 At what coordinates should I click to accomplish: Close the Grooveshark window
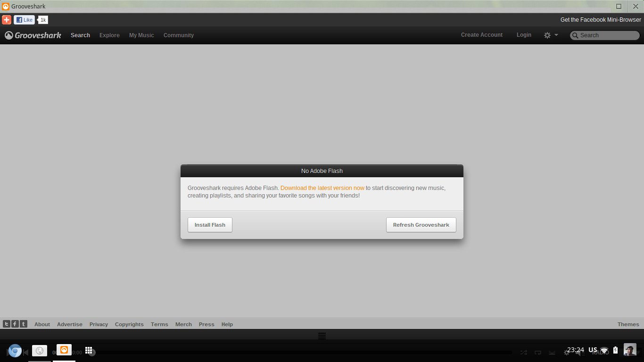pyautogui.click(x=635, y=6)
